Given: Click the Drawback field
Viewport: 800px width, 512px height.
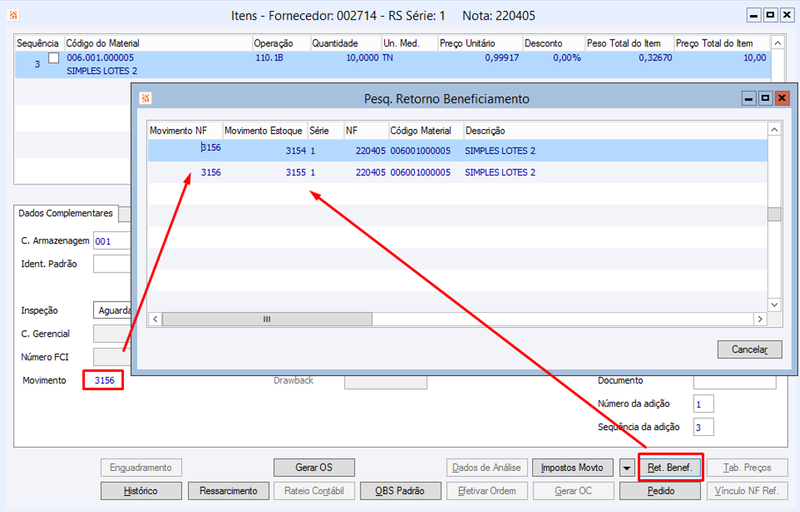Looking at the screenshot, I should coord(386,382).
